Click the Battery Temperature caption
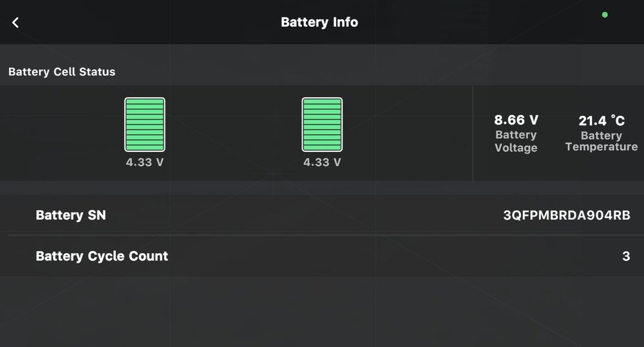This screenshot has width=644, height=347. pyautogui.click(x=601, y=141)
